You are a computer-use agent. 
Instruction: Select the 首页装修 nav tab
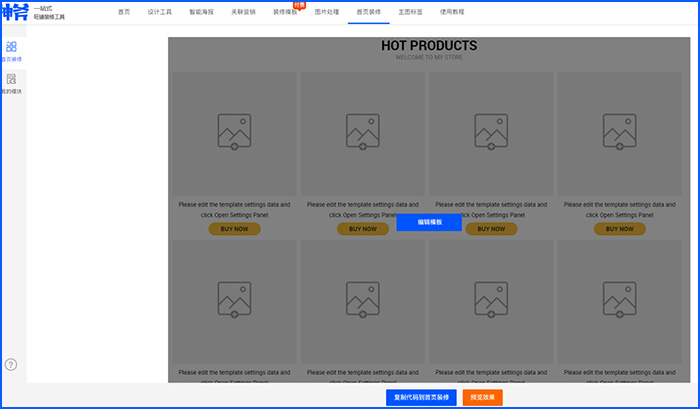coord(369,12)
